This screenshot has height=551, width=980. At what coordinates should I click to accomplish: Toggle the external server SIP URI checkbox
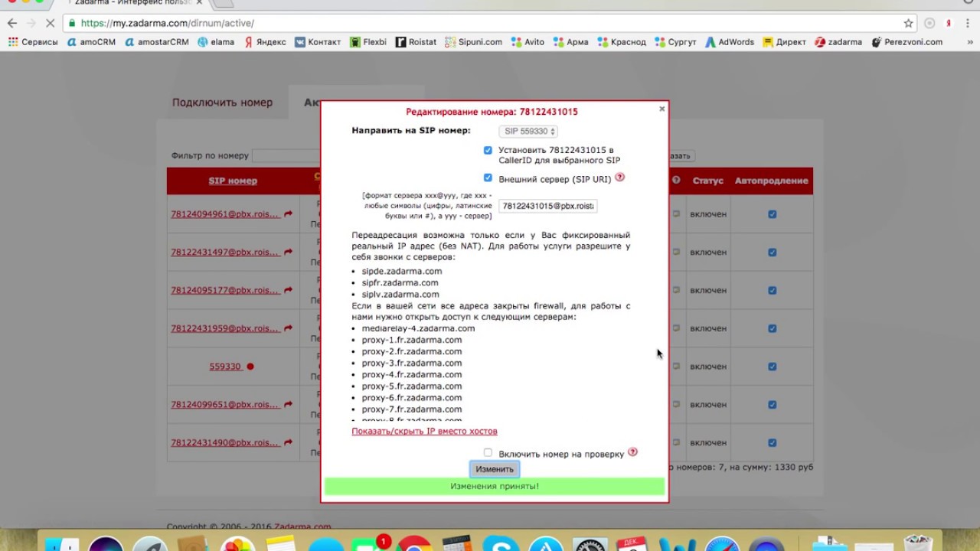tap(488, 178)
